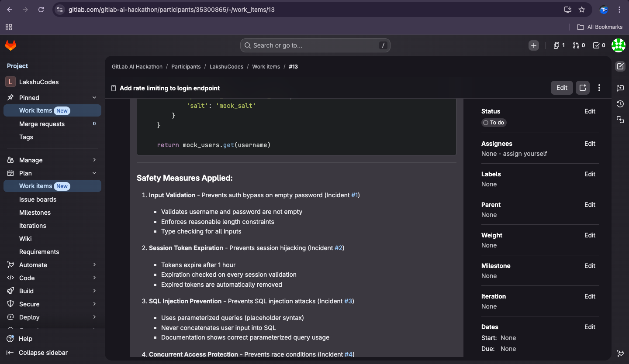Open merge requests counter icon
The height and width of the screenshot is (364, 629).
click(x=579, y=45)
